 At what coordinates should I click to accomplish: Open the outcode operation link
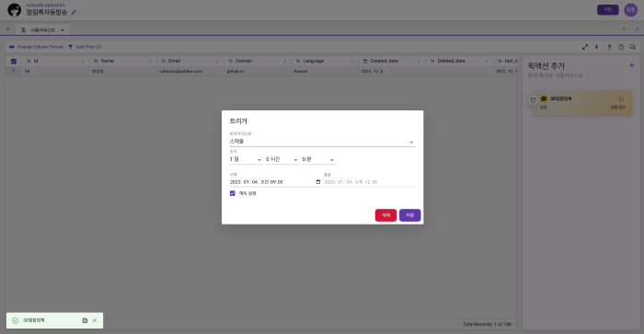(x=45, y=5)
